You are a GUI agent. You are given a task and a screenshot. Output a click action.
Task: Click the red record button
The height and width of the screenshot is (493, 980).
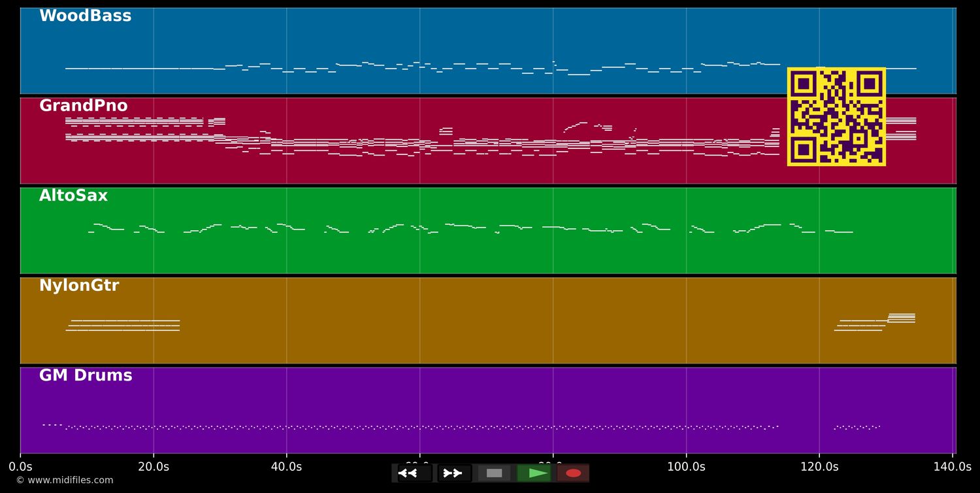573,473
